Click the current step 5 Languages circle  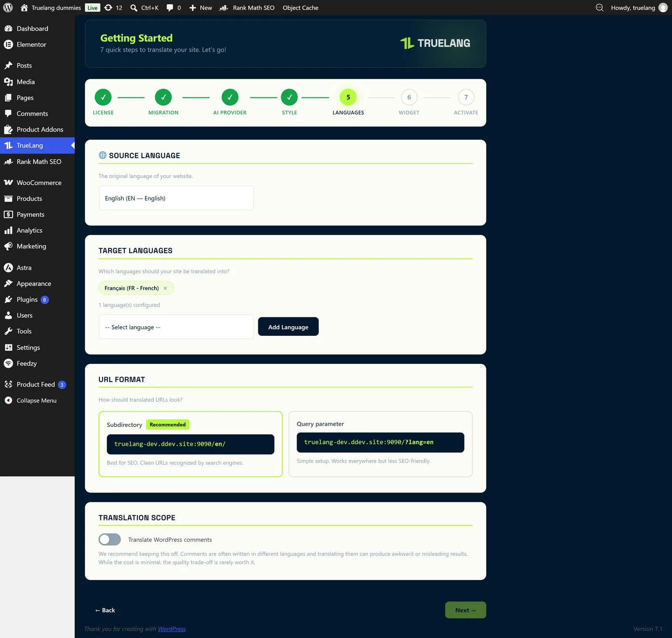[348, 97]
